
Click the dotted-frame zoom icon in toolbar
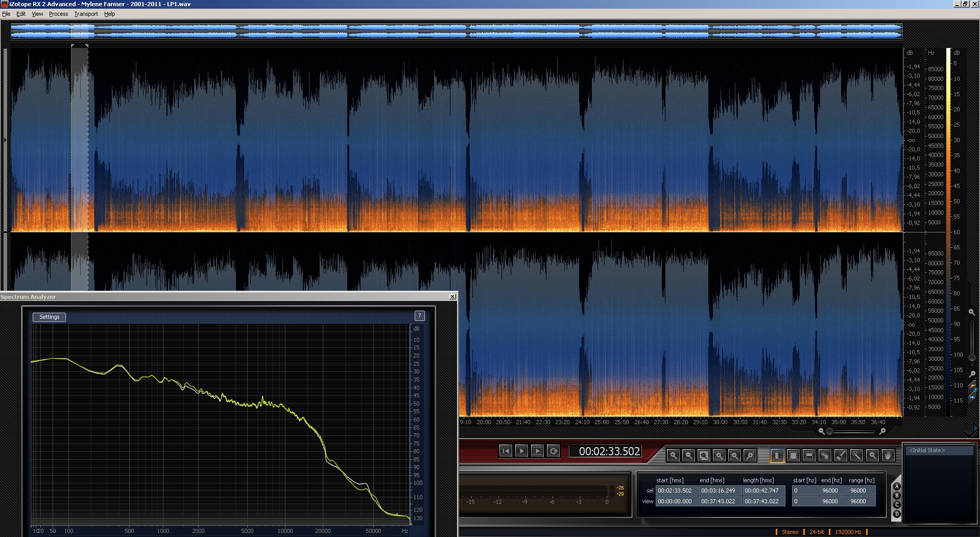[x=719, y=455]
